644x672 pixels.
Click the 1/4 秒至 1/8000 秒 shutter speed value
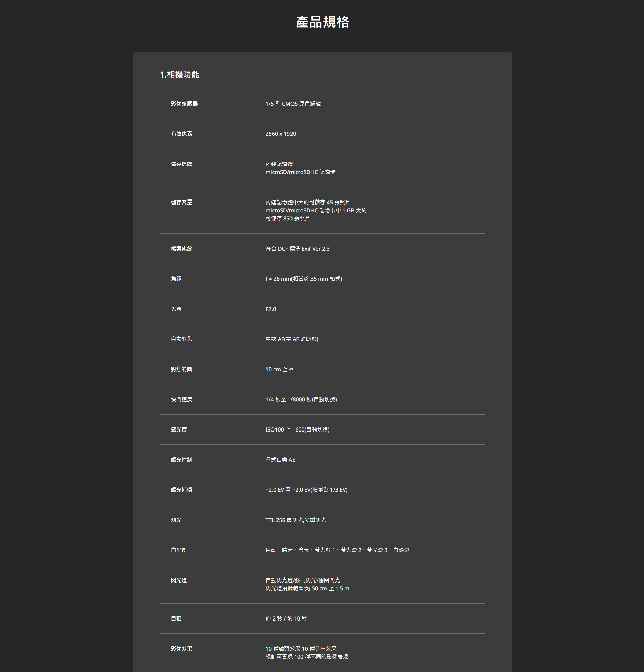click(301, 400)
